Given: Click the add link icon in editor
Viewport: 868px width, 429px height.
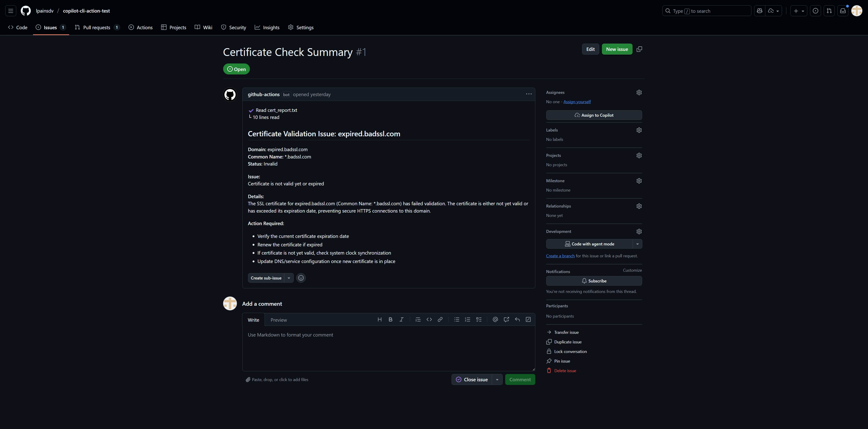Looking at the screenshot, I should point(440,319).
